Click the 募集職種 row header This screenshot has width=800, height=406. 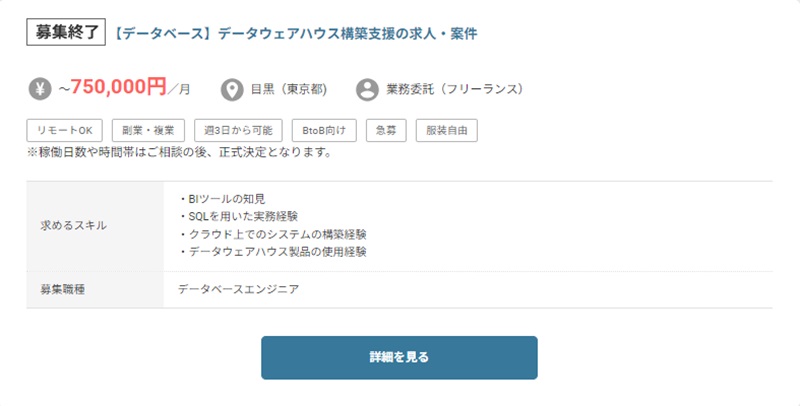click(63, 290)
